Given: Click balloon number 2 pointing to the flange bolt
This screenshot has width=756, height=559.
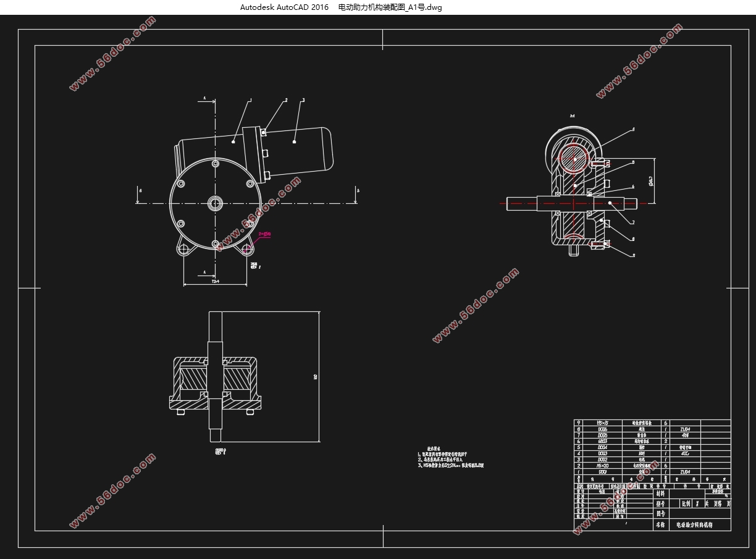Looking at the screenshot, I should tap(285, 99).
